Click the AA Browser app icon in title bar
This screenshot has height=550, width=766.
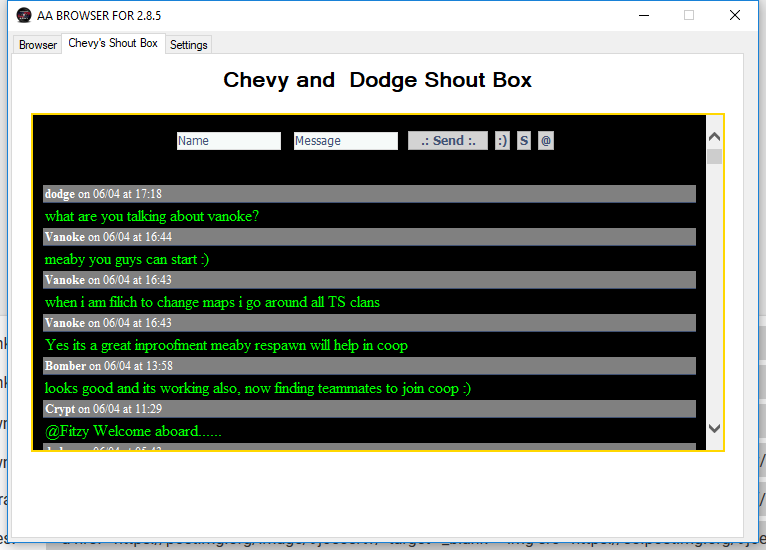(x=23, y=15)
